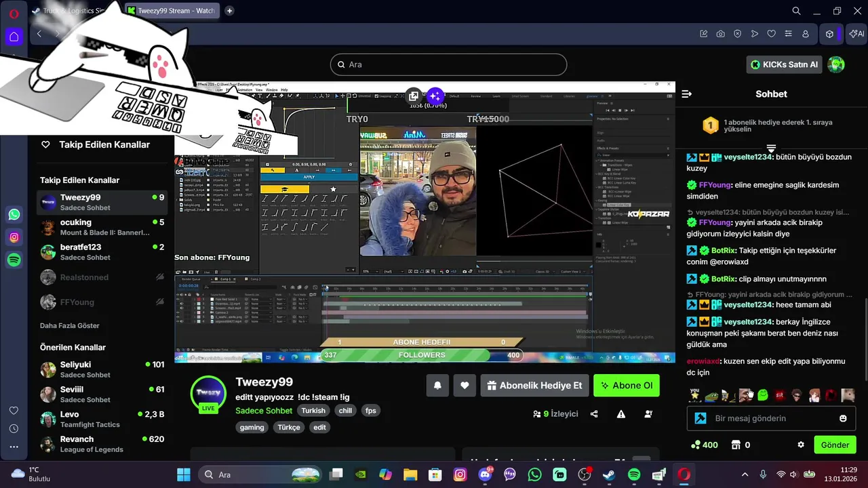Open the ad blocker shield icon
Image resolution: width=868 pixels, height=488 pixels.
coord(737,34)
